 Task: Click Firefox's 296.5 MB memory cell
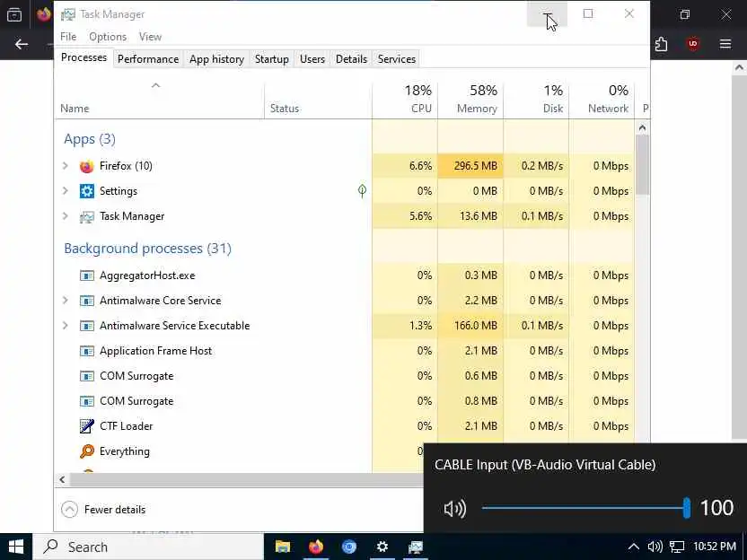tap(470, 166)
